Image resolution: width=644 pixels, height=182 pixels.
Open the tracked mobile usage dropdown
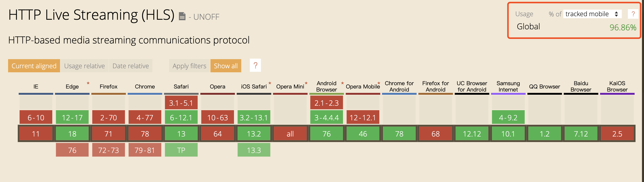tap(592, 14)
